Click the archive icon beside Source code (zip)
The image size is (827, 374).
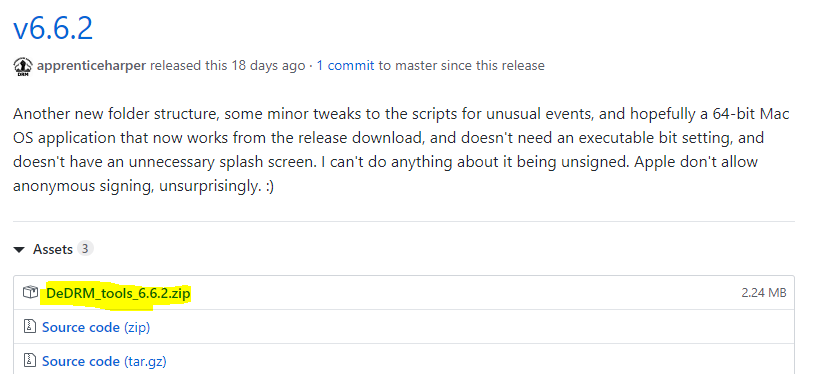(30, 327)
